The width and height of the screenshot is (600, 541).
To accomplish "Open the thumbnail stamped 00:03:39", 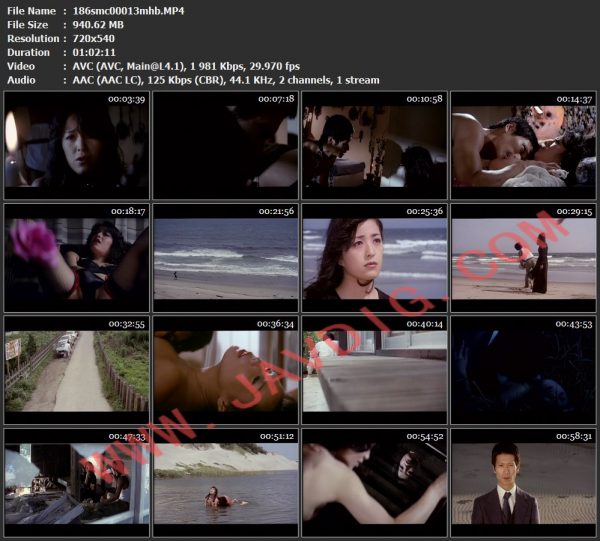I will coord(77,145).
